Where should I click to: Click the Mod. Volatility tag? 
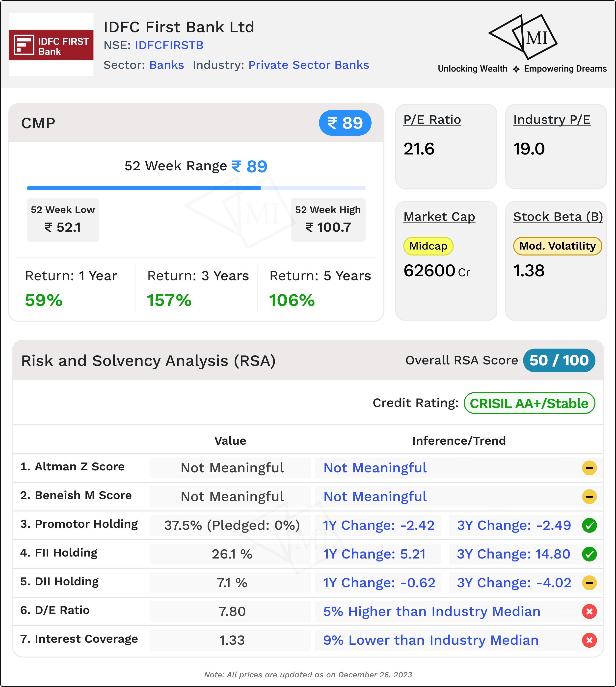click(558, 246)
